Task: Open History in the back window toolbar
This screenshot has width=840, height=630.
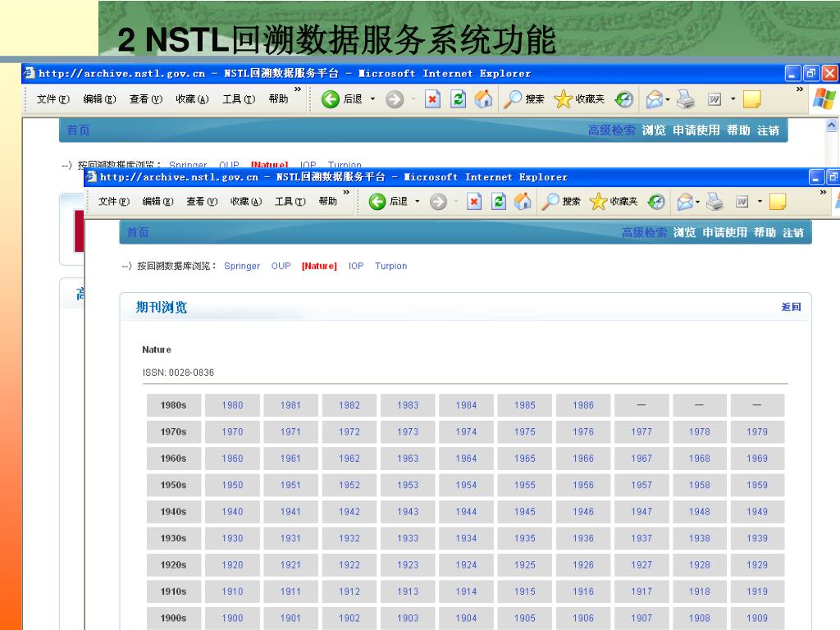Action: point(624,99)
